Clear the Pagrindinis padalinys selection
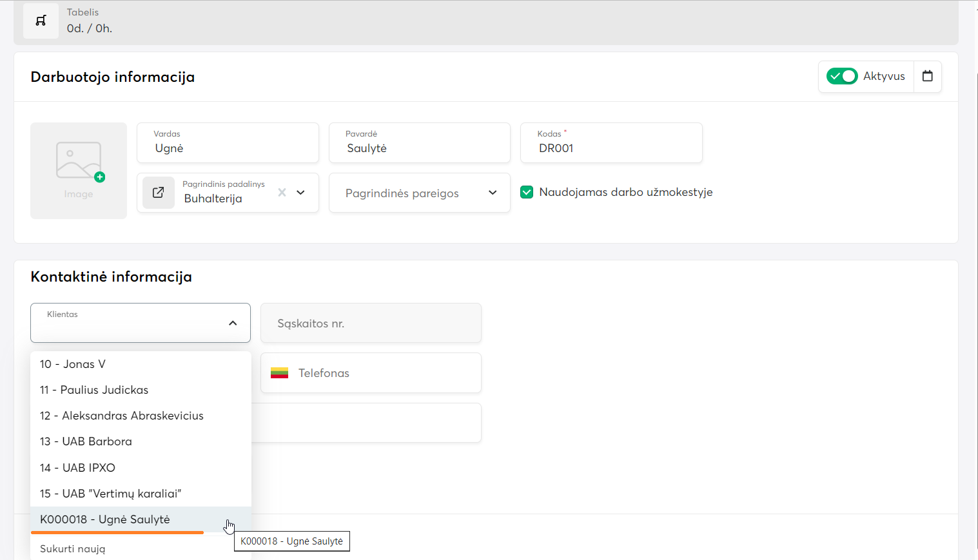This screenshot has height=560, width=978. click(282, 193)
